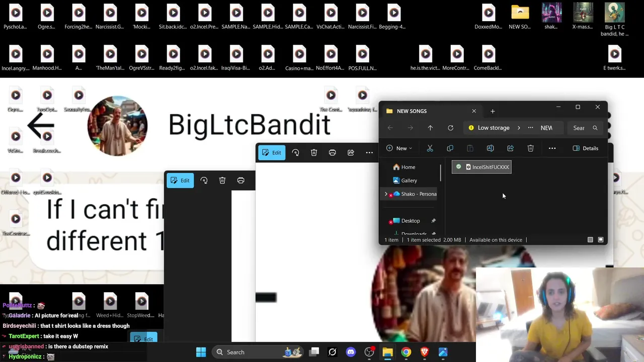Go back in File Explorer navigation
Screen dimensions: 644x362
click(x=390, y=128)
